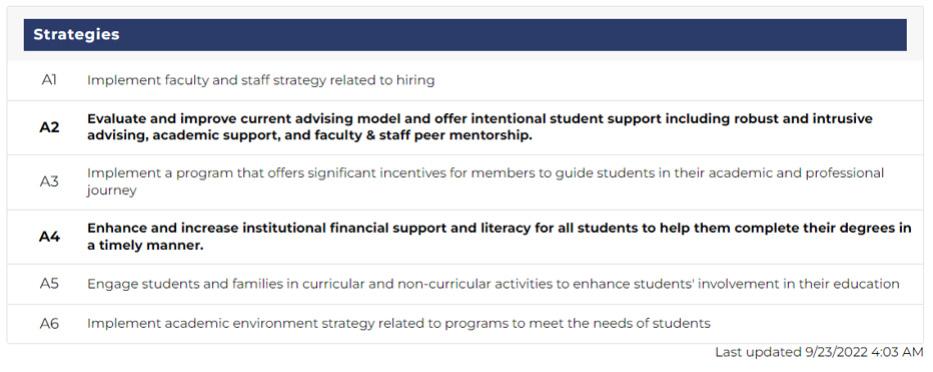Click the A5 strategy code

pos(49,284)
